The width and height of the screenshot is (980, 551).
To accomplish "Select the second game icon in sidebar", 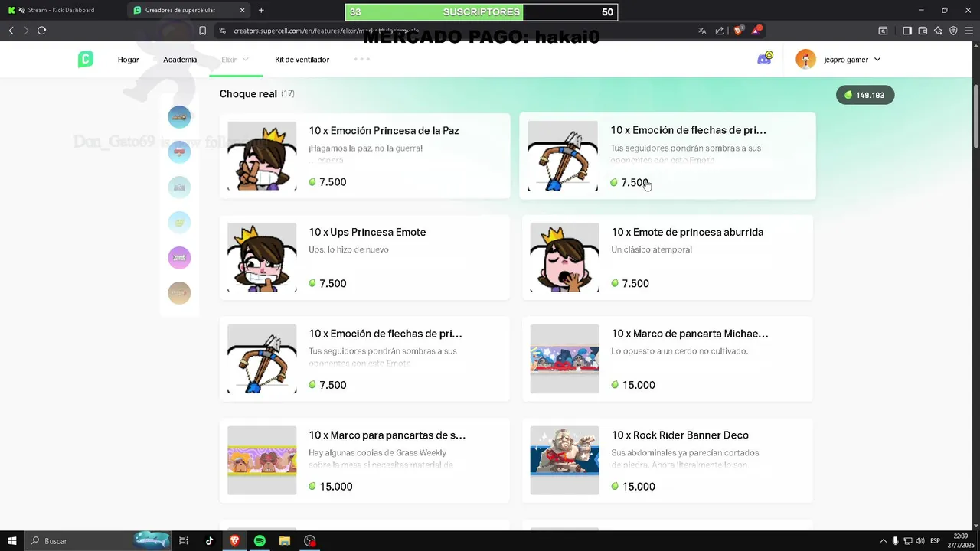I will [179, 152].
